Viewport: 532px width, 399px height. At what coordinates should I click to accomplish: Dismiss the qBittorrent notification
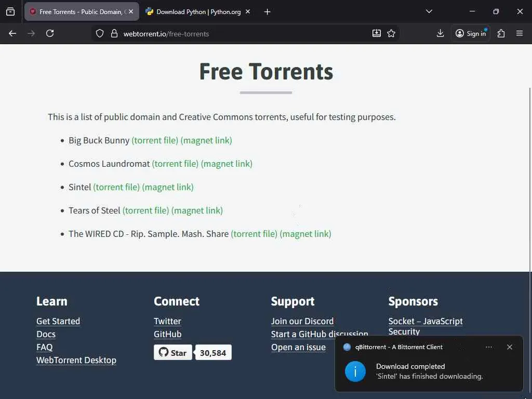click(x=509, y=347)
